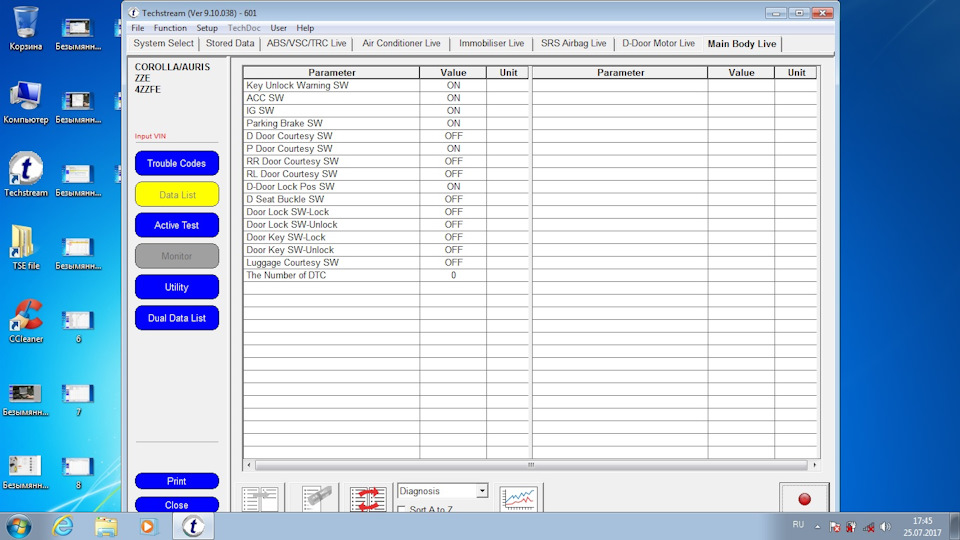Open the Function menu
This screenshot has height=540, width=960.
170,28
